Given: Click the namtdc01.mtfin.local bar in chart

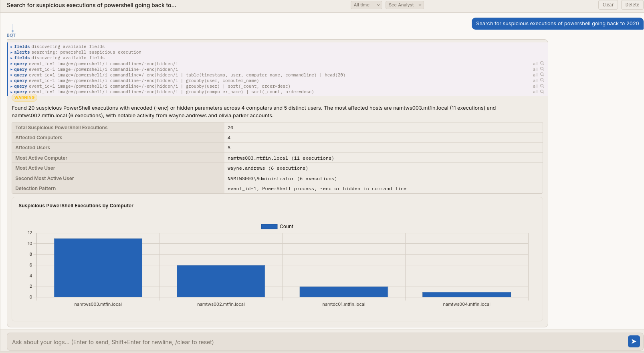Looking at the screenshot, I should point(344,292).
